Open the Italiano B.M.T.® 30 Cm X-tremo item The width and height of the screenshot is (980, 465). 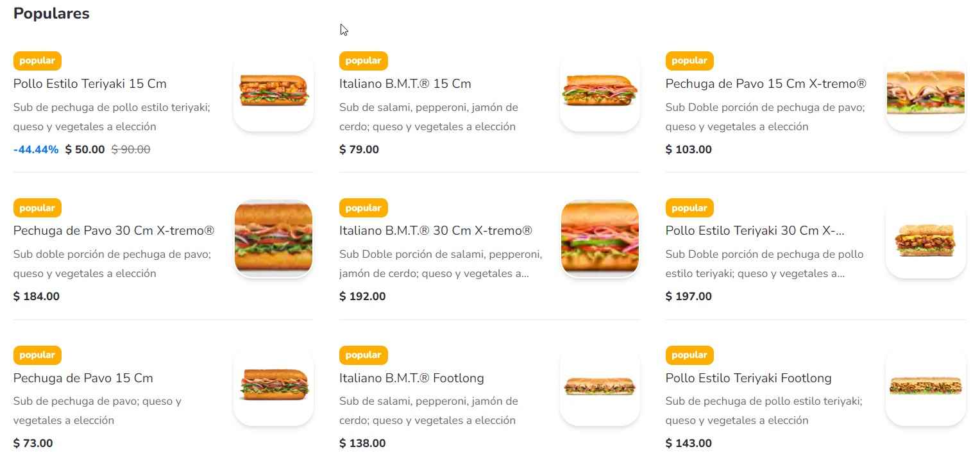coord(436,230)
